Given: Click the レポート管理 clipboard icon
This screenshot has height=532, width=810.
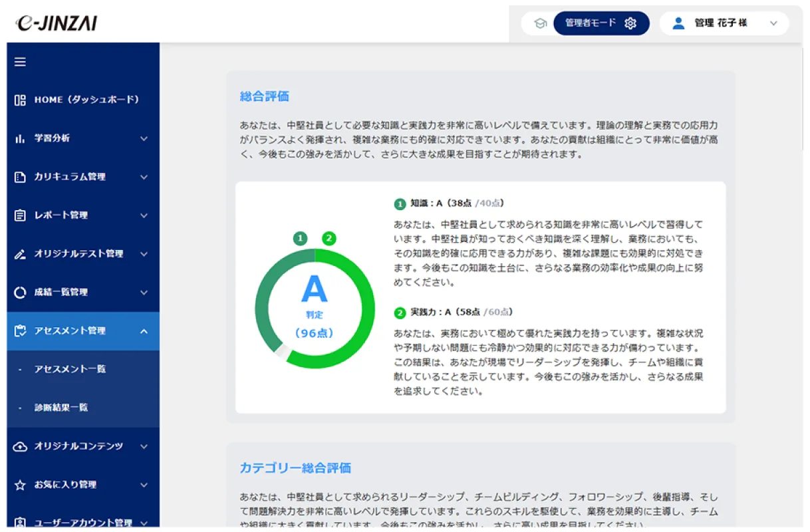Looking at the screenshot, I should (x=20, y=215).
